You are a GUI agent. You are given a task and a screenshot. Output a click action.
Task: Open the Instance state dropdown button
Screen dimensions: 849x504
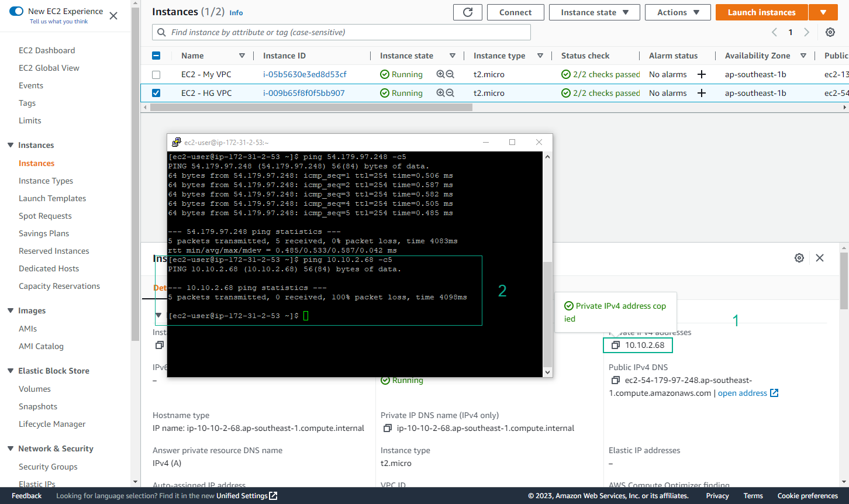tap(595, 12)
